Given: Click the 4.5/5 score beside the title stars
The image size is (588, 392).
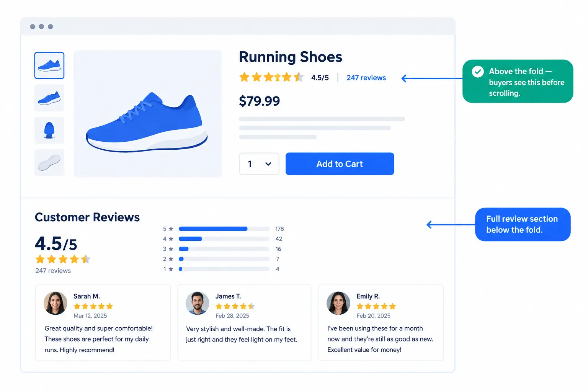Looking at the screenshot, I should pyautogui.click(x=320, y=78).
